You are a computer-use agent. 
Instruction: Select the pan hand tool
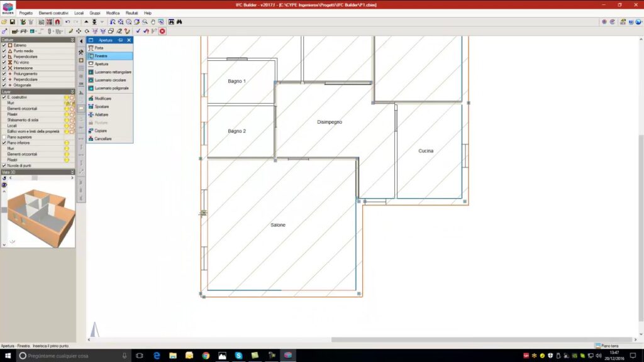pyautogui.click(x=152, y=22)
